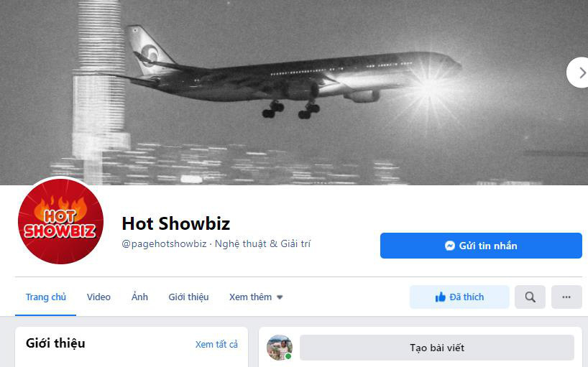Send a message via Gửi tin nhắn
588x367 pixels.
coord(481,246)
